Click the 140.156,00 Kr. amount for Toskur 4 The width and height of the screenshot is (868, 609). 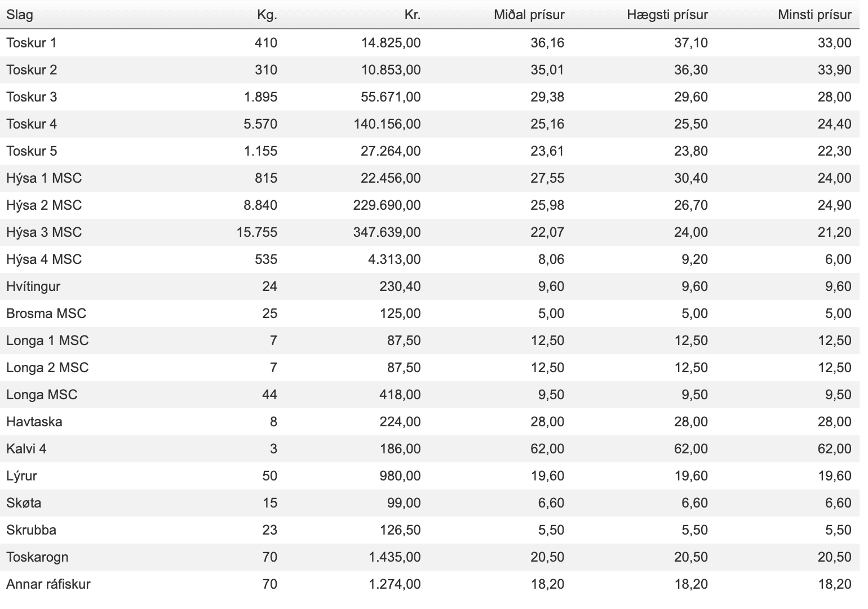(x=387, y=124)
